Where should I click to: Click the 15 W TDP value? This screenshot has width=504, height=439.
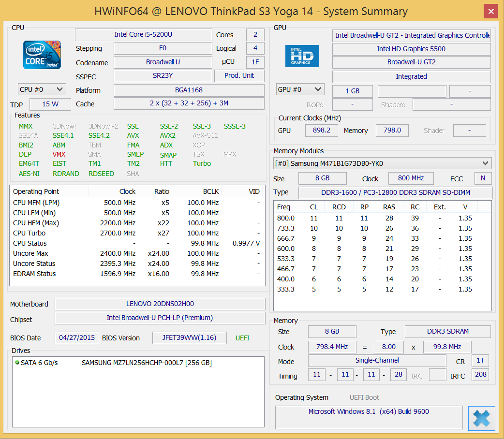click(50, 104)
